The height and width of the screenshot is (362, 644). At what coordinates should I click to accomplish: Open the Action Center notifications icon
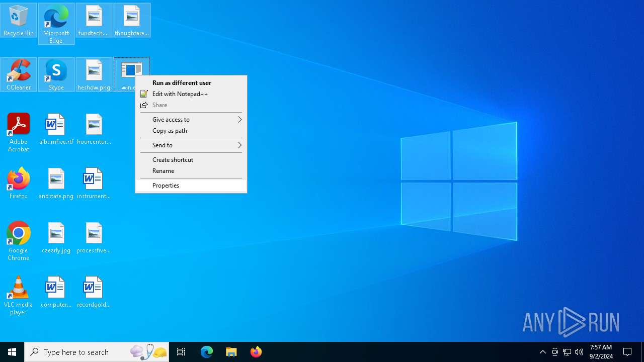[x=627, y=352]
